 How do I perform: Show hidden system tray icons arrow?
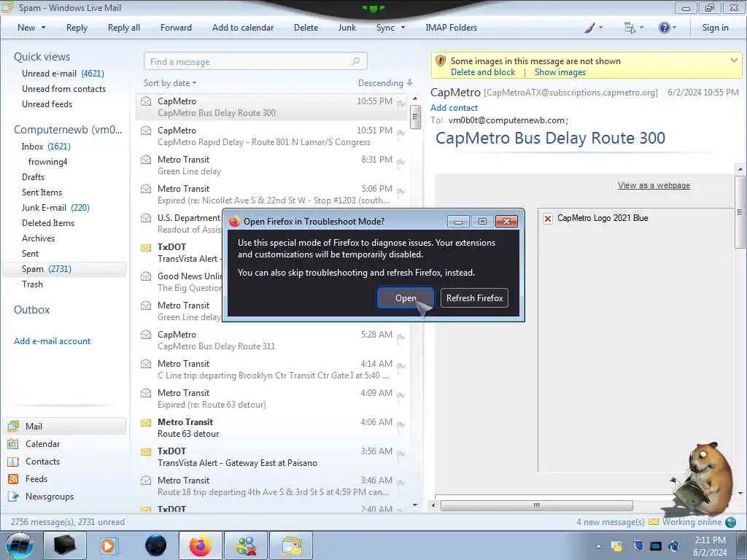tap(598, 546)
